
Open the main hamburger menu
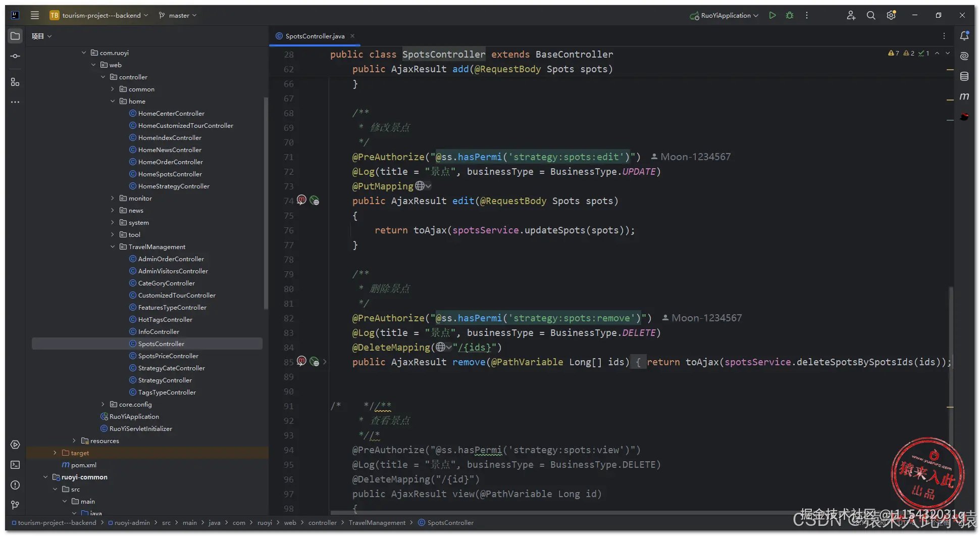click(x=35, y=16)
